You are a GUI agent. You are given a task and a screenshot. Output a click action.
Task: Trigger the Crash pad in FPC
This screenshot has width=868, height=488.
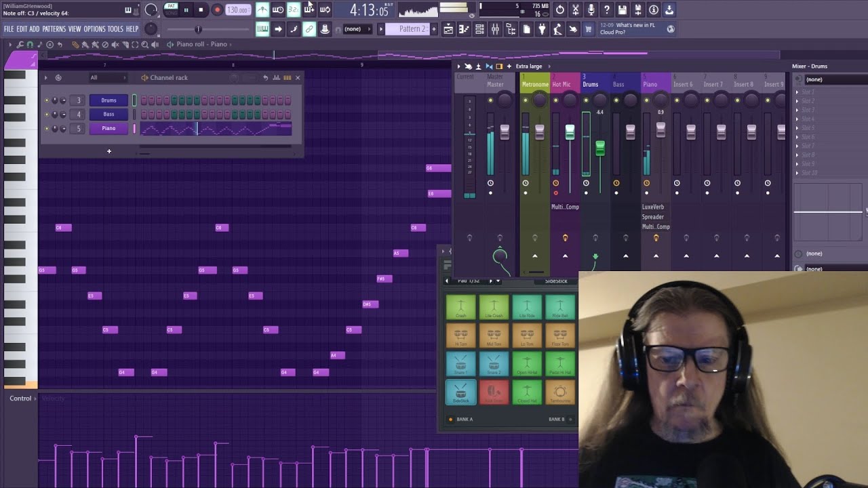[x=460, y=307]
